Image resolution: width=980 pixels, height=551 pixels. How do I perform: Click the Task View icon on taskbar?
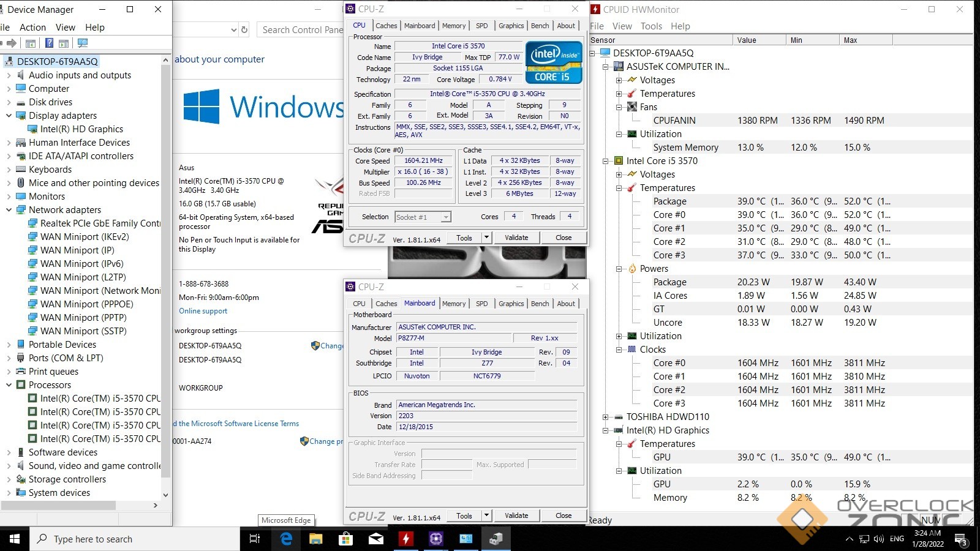pyautogui.click(x=255, y=539)
